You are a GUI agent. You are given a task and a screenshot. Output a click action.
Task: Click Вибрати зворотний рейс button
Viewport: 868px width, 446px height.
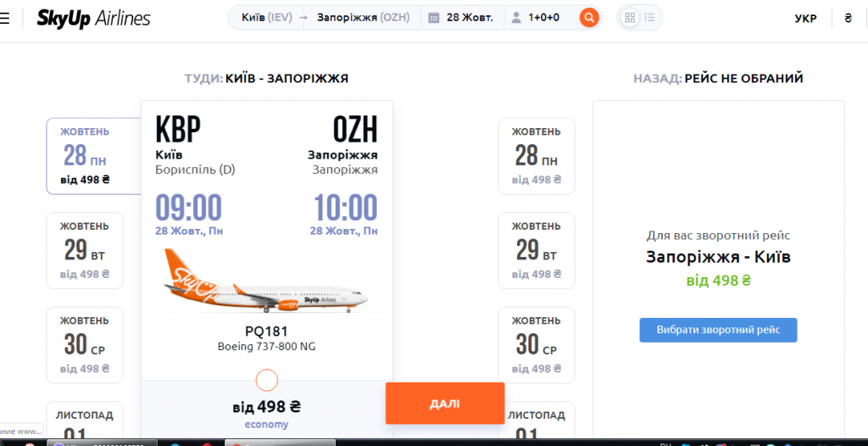718,330
